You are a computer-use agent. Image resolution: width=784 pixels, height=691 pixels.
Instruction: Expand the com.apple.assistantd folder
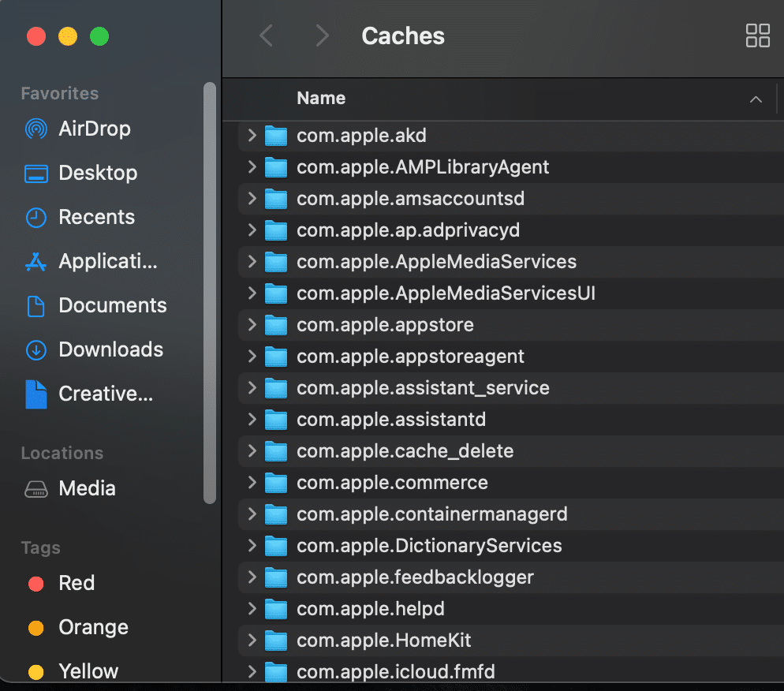click(251, 419)
